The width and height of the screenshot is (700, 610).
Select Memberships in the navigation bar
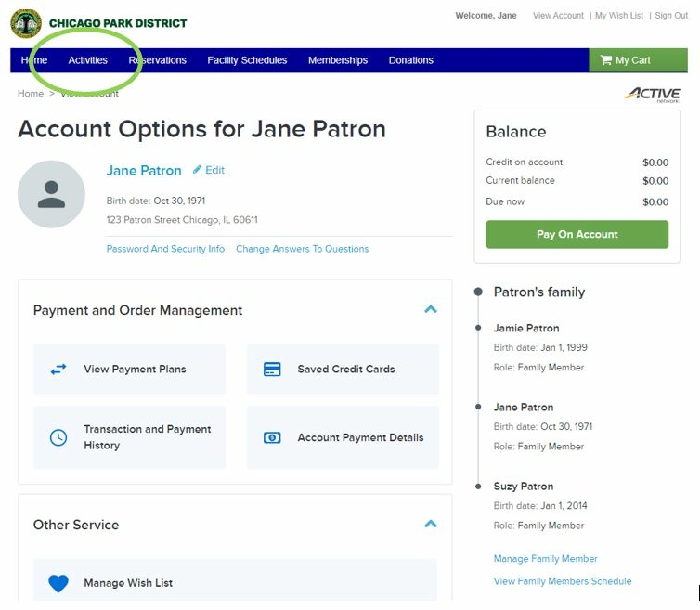[338, 60]
